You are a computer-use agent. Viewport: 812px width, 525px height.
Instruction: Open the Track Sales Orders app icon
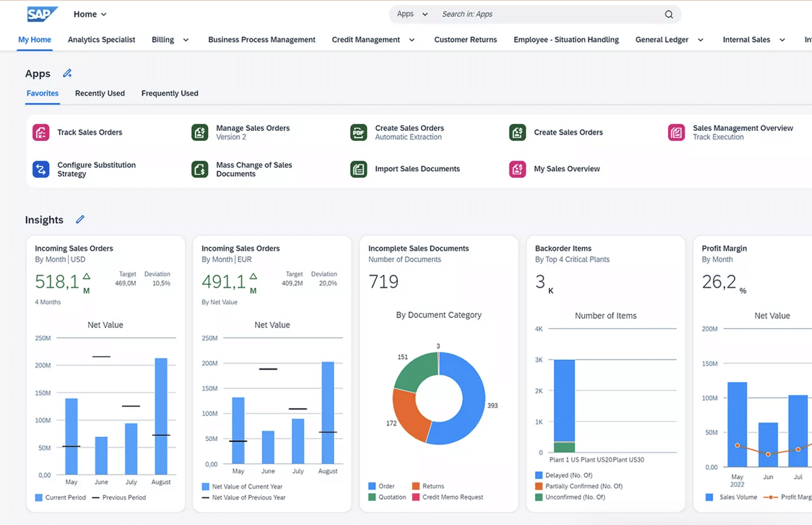coord(40,132)
